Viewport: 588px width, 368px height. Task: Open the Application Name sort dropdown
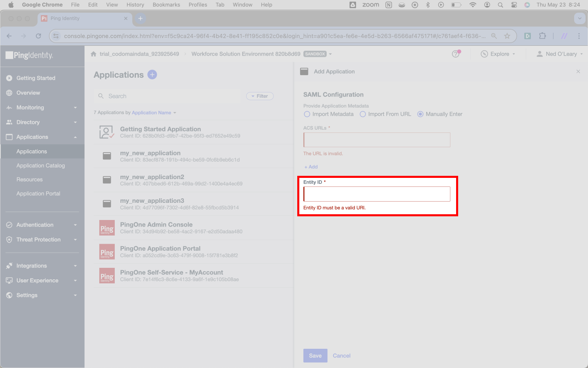point(154,112)
